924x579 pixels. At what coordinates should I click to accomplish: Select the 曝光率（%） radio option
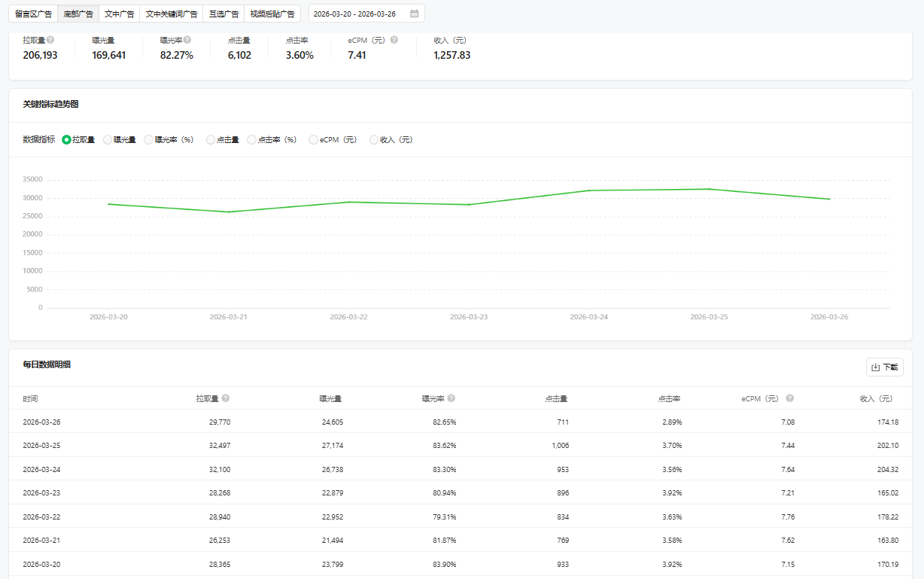[x=149, y=139]
